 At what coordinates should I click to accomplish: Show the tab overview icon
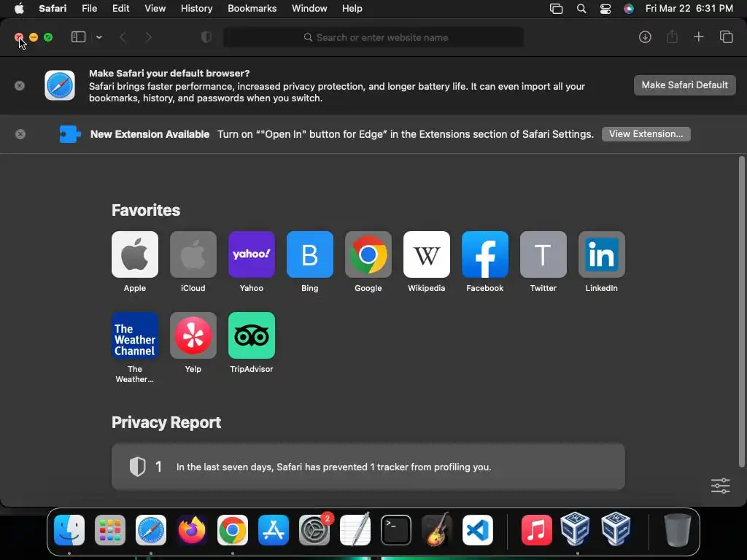point(726,36)
